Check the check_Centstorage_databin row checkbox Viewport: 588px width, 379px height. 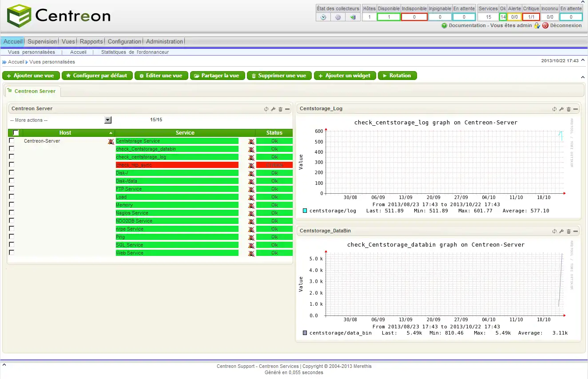(x=12, y=148)
